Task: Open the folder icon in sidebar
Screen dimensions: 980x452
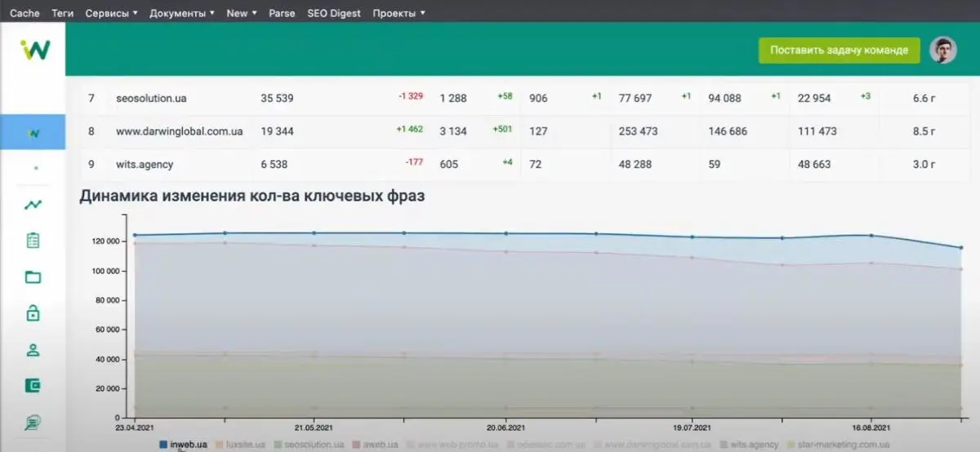Action: tap(33, 277)
